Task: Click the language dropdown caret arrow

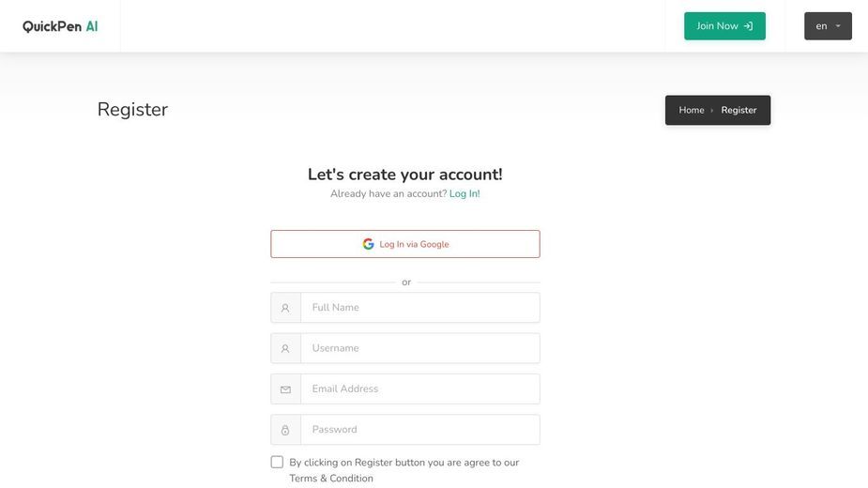Action: click(838, 26)
